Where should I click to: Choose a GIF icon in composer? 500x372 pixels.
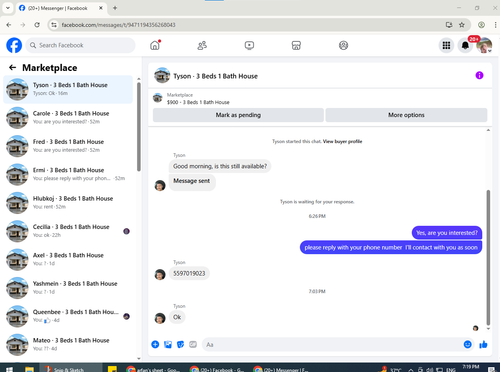(x=193, y=344)
